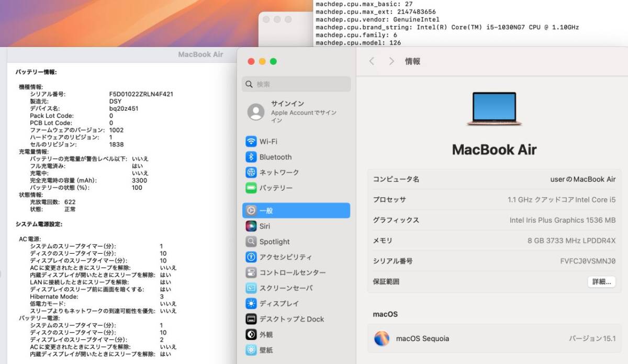Click 充放電回数 value 622
This screenshot has width=628, height=364.
coord(70,202)
